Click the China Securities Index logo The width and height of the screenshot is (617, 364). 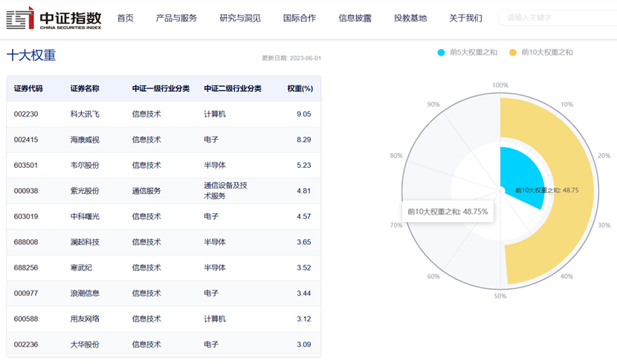[x=54, y=18]
